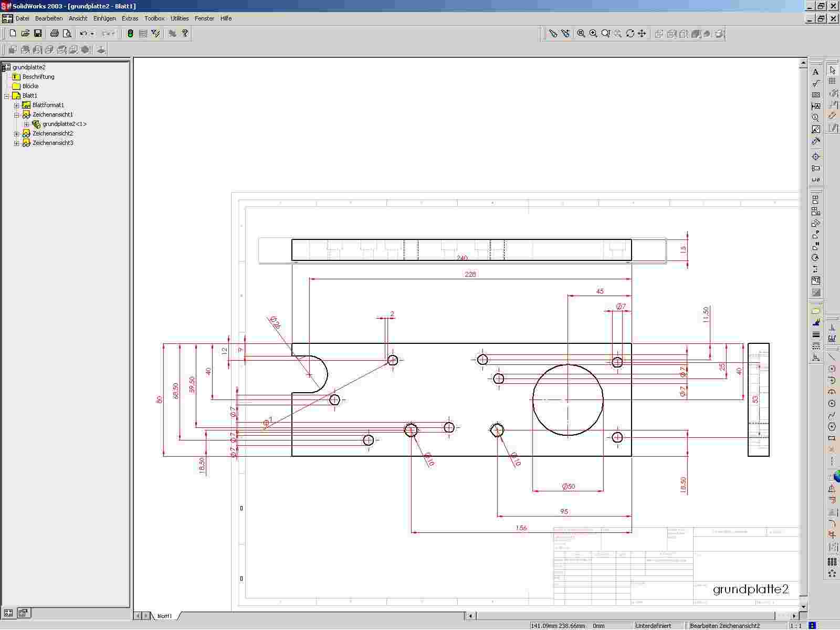Select the Note annotation tool (letter A)

tap(815, 72)
